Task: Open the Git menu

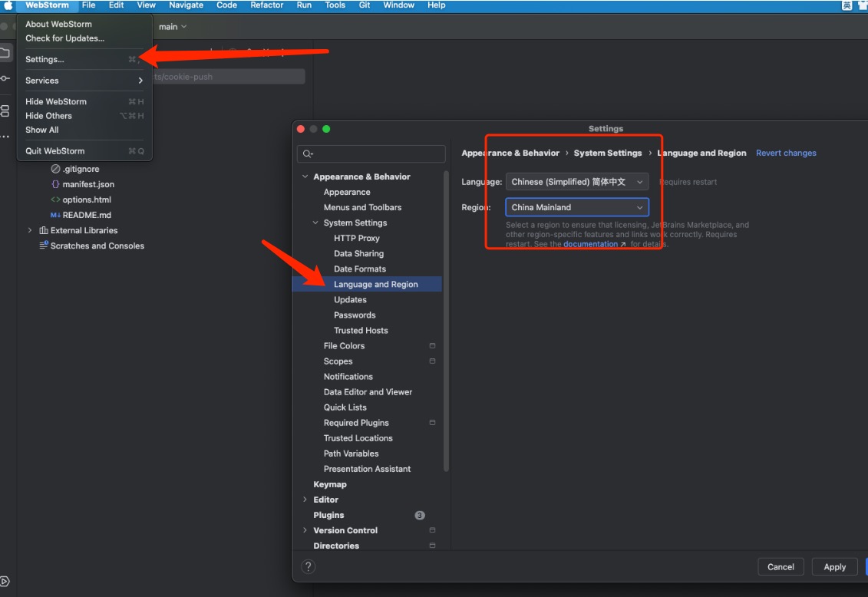Action: click(x=365, y=5)
